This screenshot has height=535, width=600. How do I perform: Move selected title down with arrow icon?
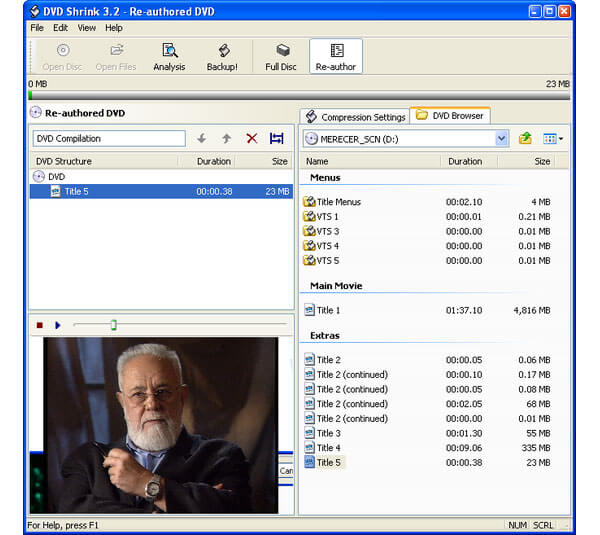(202, 139)
